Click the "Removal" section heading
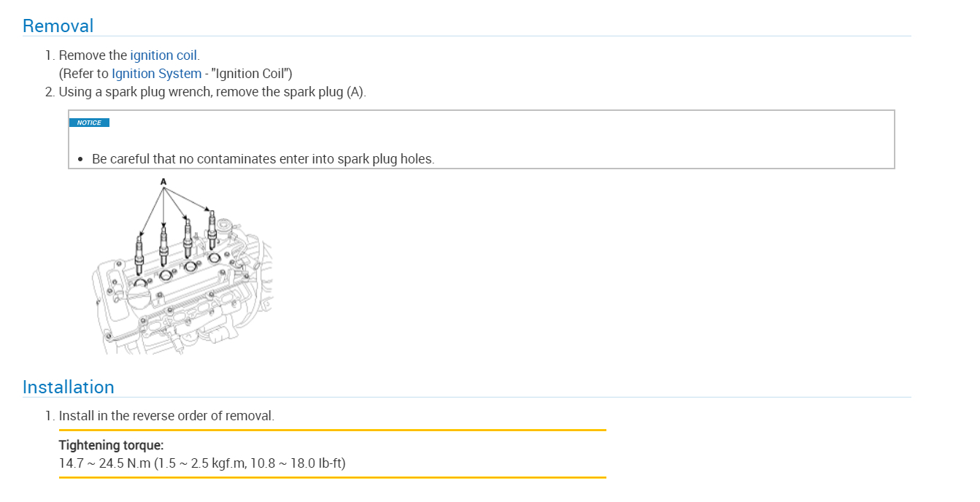This screenshot has height=502, width=980. tap(58, 26)
